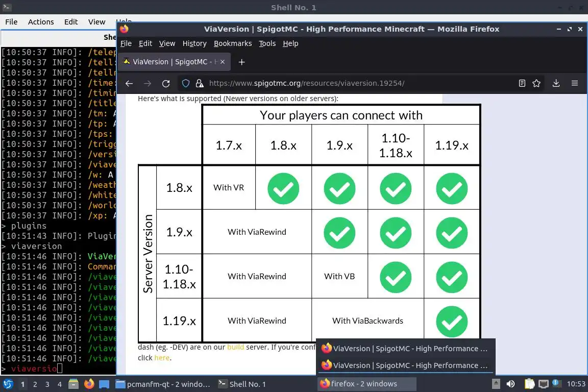Viewport: 588px width, 392px height.
Task: Open the update notifier tray icon
Action: (x=556, y=383)
